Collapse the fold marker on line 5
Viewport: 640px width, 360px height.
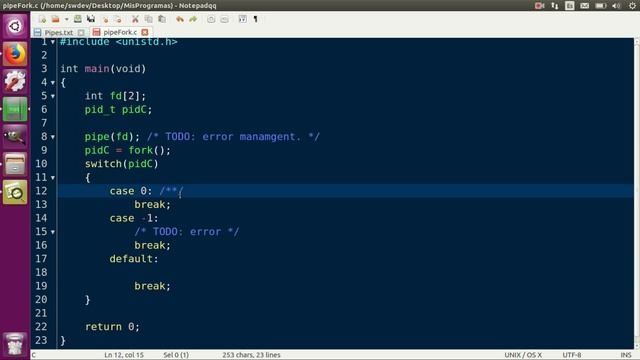pos(53,96)
